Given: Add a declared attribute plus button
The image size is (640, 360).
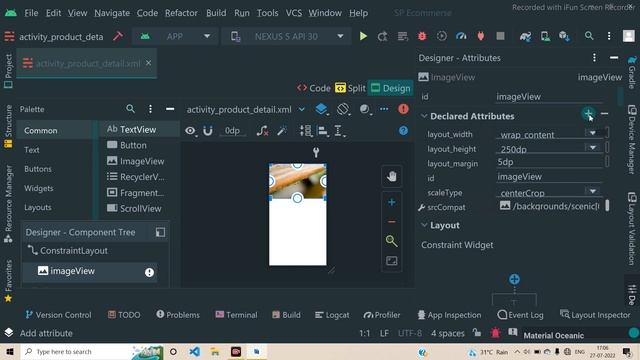Looking at the screenshot, I should coord(588,113).
